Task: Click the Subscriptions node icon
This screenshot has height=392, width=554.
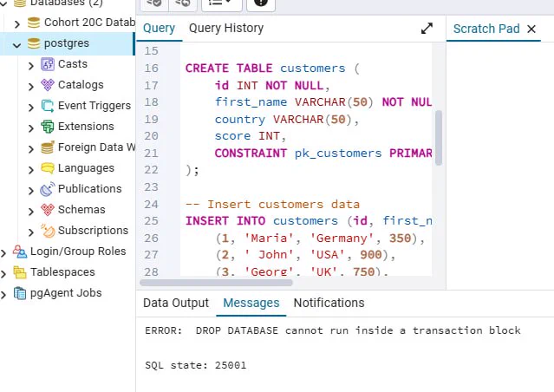Action: tap(48, 231)
